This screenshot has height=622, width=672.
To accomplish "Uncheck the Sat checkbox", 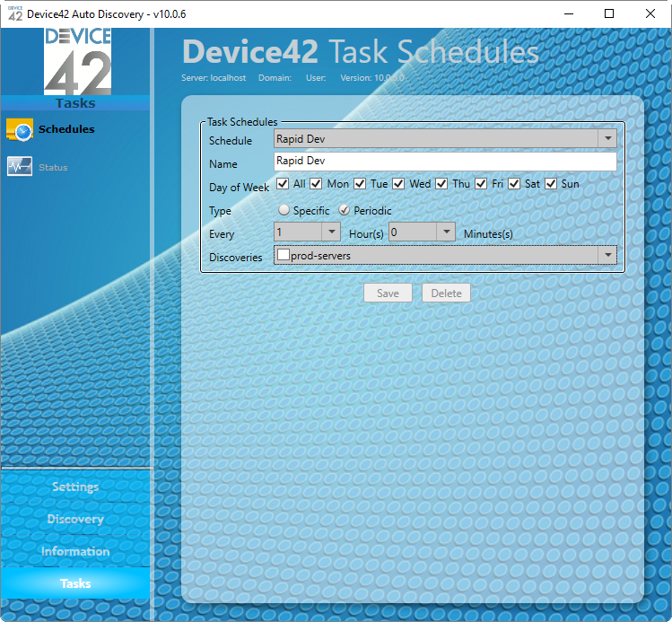I will pyautogui.click(x=514, y=184).
